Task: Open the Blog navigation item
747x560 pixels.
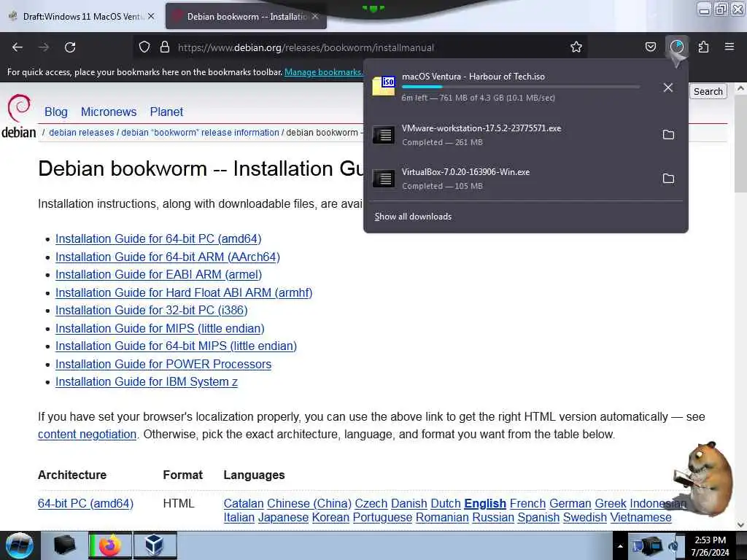Action: coord(55,112)
